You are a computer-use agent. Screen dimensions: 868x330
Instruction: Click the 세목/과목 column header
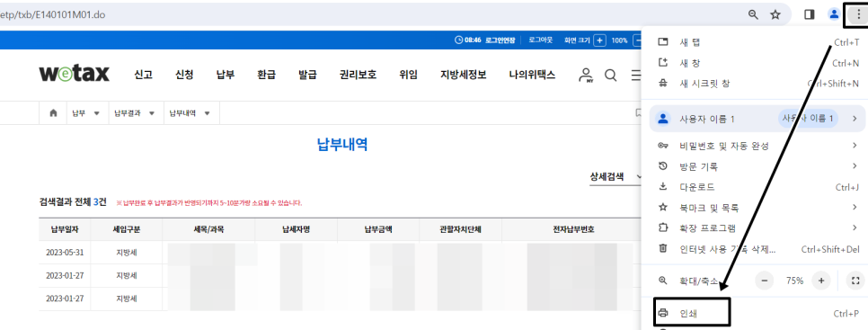[x=208, y=229]
